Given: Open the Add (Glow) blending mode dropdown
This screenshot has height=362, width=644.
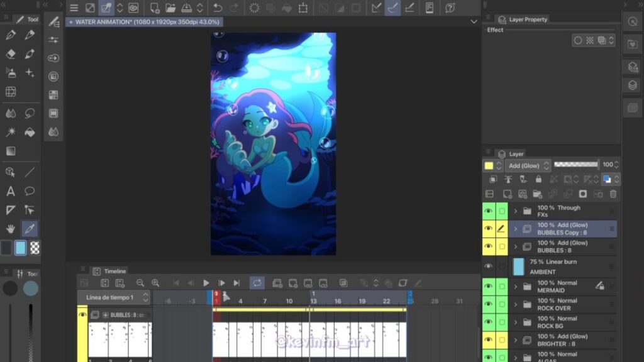Looking at the screenshot, I should coord(528,165).
